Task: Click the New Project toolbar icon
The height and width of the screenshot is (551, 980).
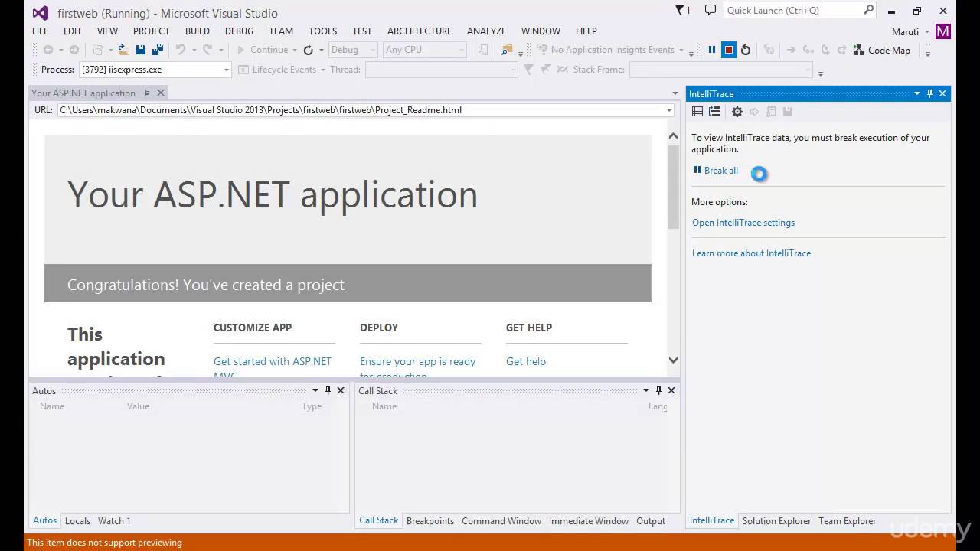Action: click(x=97, y=50)
